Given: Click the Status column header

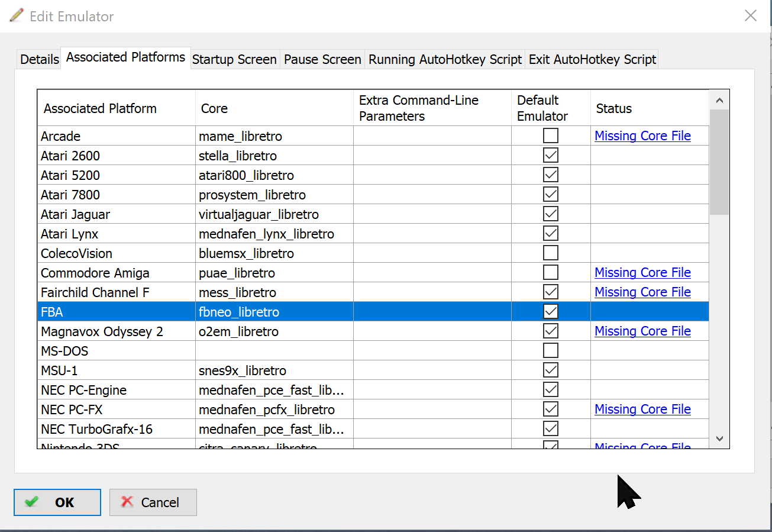Looking at the screenshot, I should click(x=650, y=108).
